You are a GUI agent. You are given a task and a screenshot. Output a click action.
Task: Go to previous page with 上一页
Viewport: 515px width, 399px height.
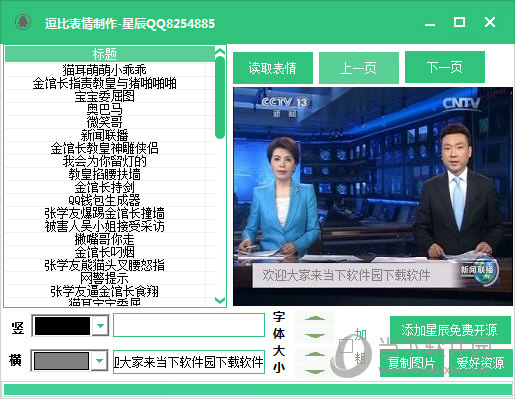[x=359, y=68]
